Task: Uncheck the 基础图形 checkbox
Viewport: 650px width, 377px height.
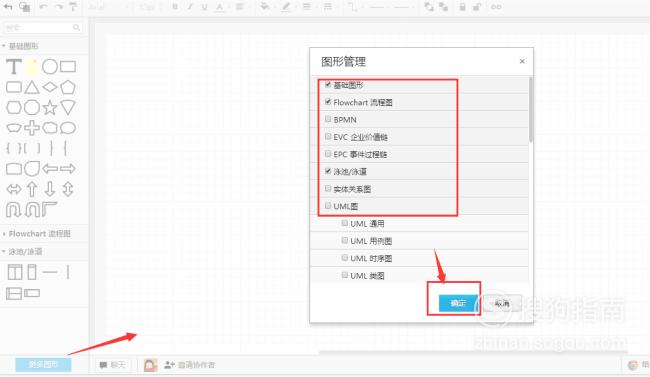Action: 328,85
